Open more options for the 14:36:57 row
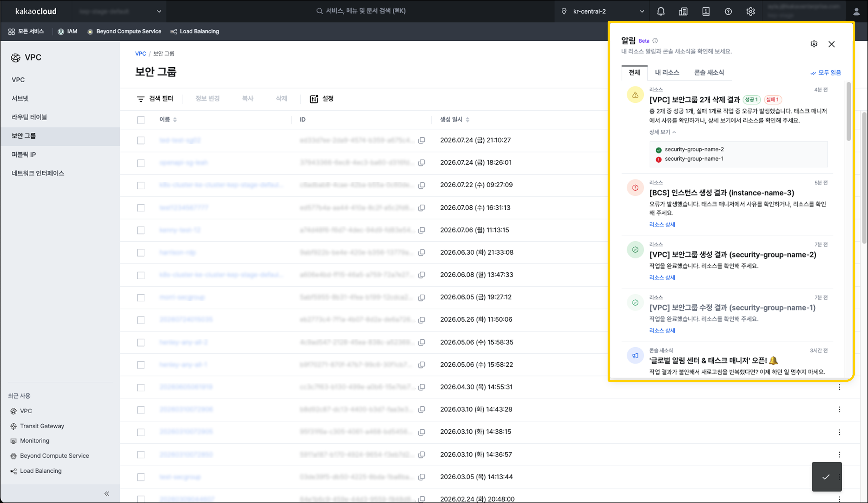This screenshot has height=503, width=868. click(839, 454)
